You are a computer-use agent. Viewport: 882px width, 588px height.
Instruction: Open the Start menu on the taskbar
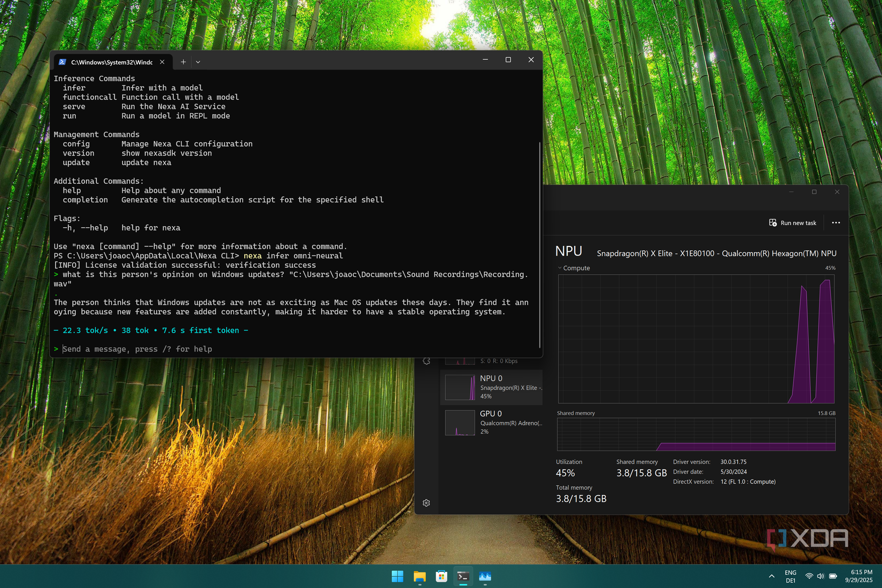pos(397,576)
